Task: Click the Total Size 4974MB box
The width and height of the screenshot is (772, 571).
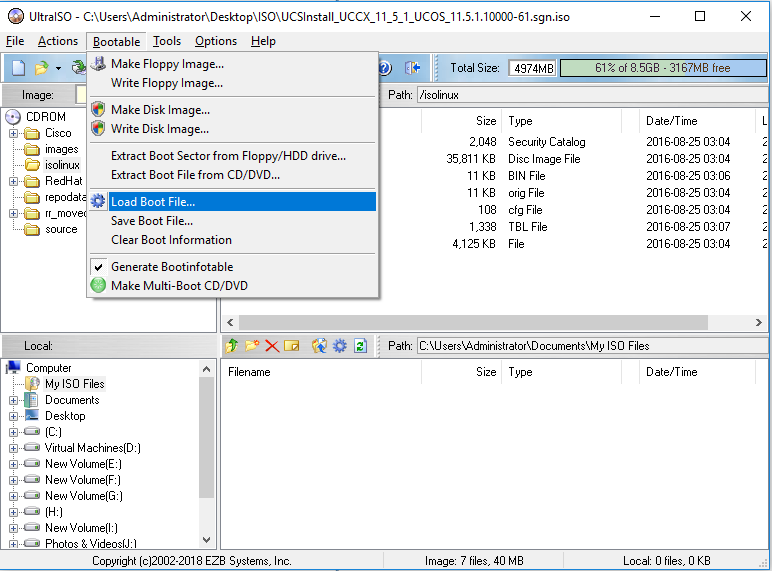Action: [533, 68]
